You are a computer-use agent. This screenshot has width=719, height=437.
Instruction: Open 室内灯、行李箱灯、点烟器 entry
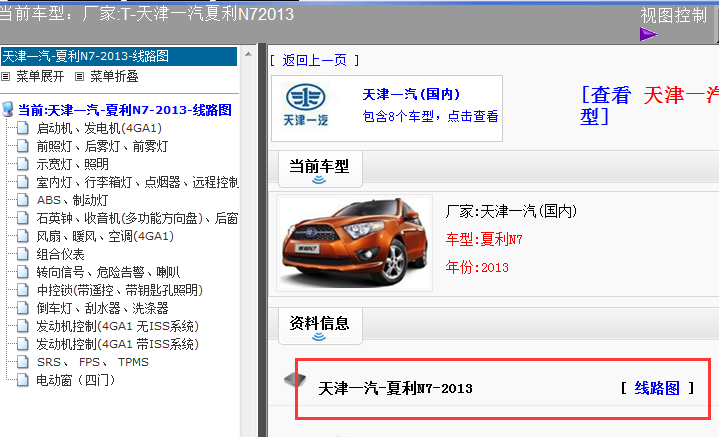(x=137, y=182)
